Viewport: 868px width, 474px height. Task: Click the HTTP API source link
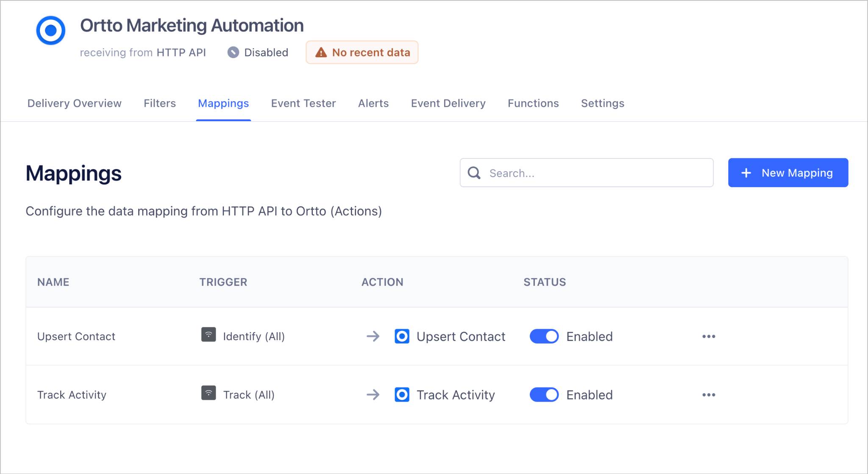181,53
